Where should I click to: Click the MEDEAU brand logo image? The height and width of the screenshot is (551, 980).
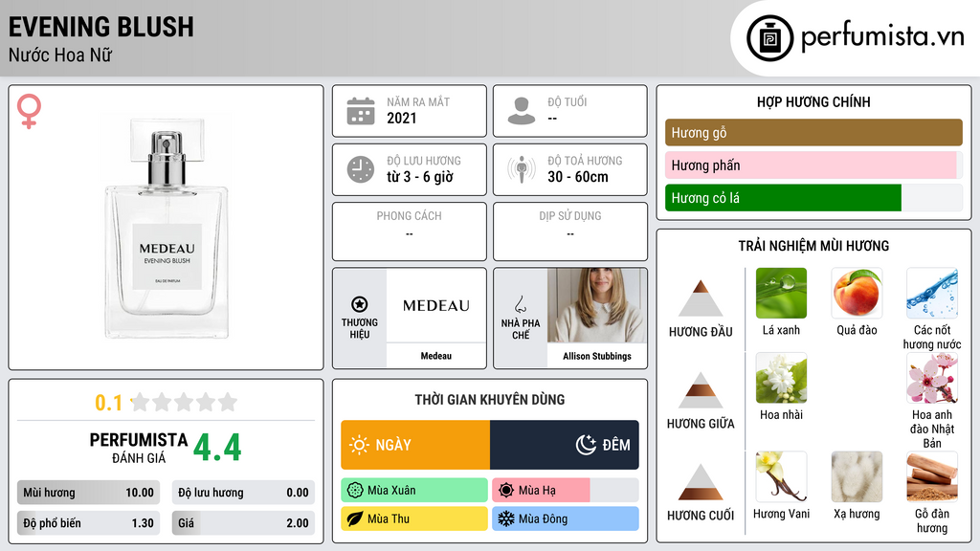pos(435,305)
